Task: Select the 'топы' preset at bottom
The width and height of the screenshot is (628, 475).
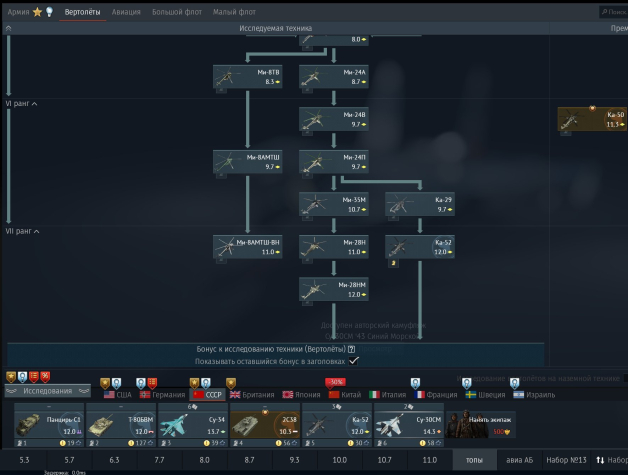Action: (x=474, y=459)
